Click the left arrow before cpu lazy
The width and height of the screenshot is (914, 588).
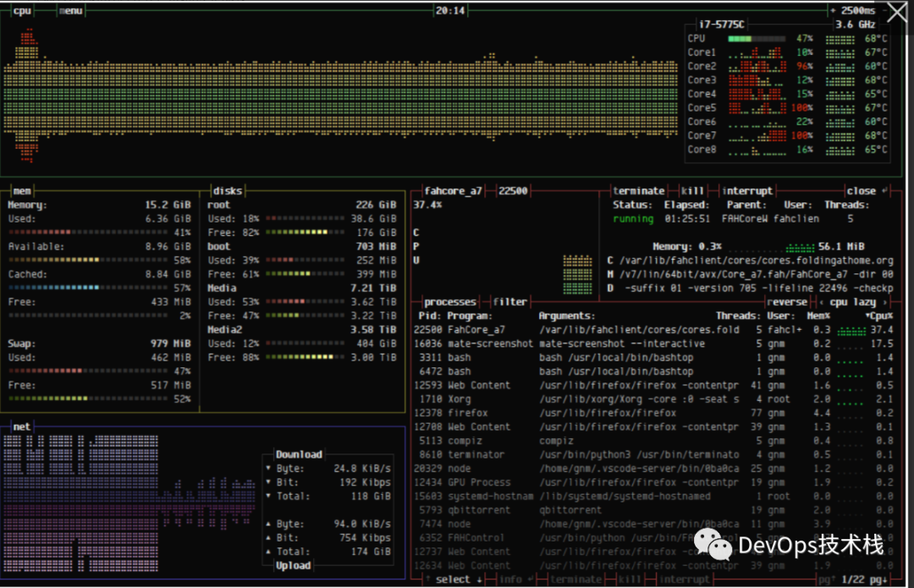point(822,302)
